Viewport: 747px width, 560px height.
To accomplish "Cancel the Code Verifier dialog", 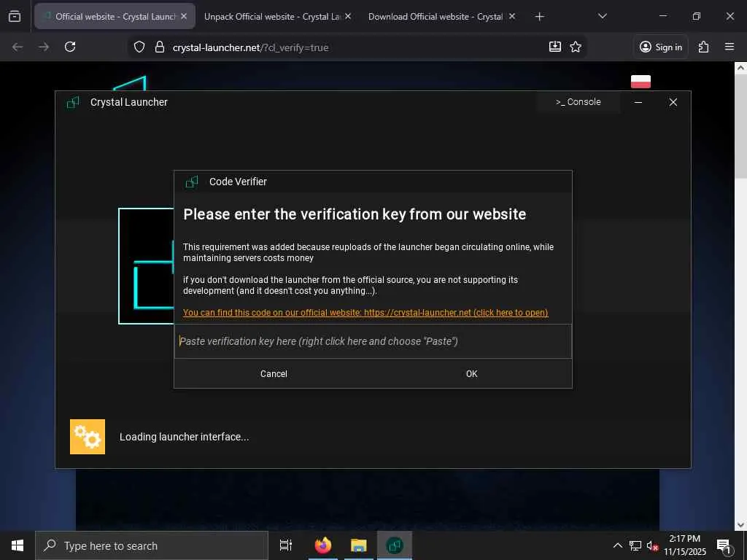I will click(274, 374).
